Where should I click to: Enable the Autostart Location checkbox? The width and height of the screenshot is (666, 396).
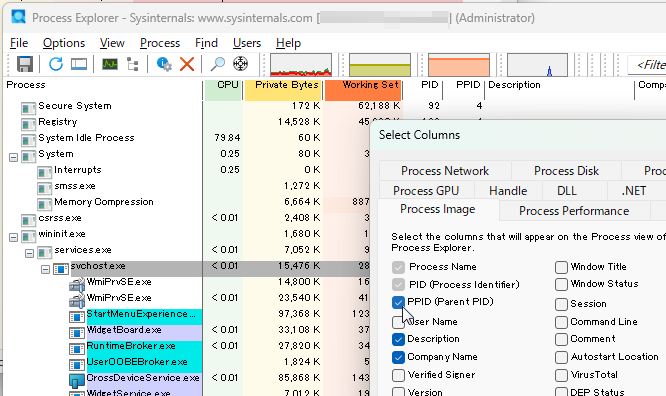(561, 357)
